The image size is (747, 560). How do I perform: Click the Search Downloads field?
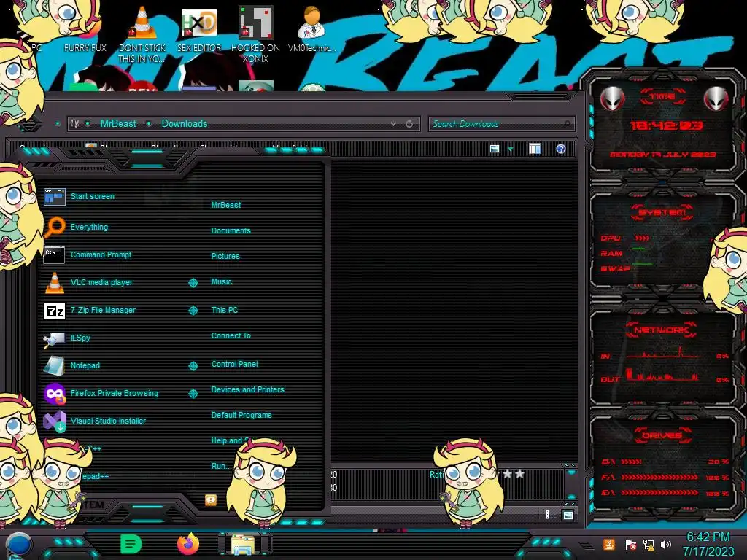(501, 124)
